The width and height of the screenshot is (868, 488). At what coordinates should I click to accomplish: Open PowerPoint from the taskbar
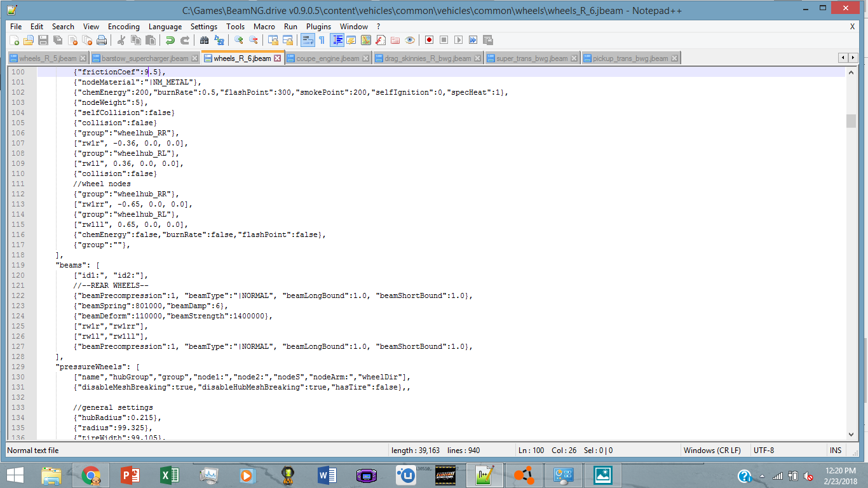130,475
